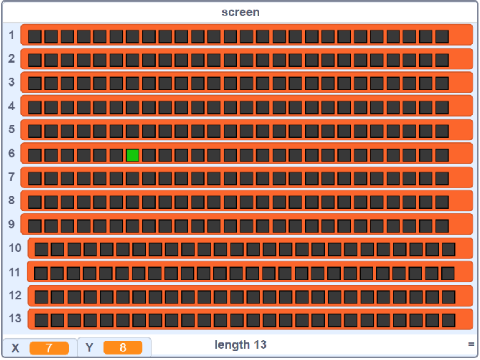Select list item row 7
Screen dimensions: 480x360
pyautogui.click(x=247, y=177)
